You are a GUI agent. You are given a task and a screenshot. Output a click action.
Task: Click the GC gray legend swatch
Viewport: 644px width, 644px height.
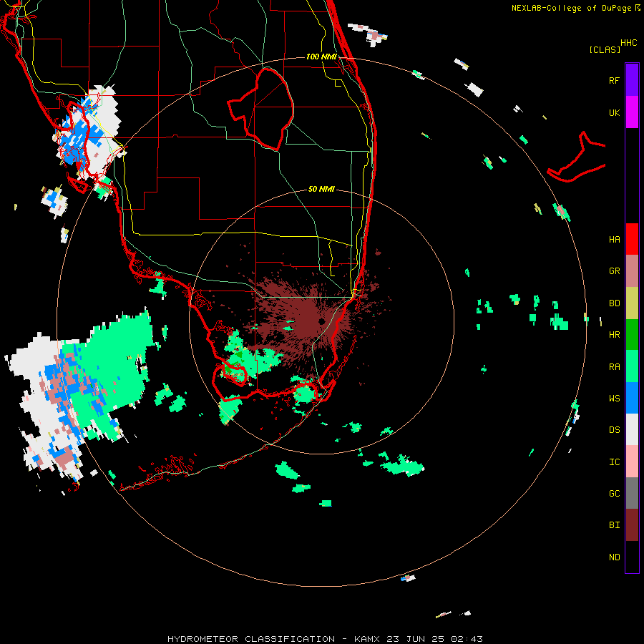coord(632,493)
